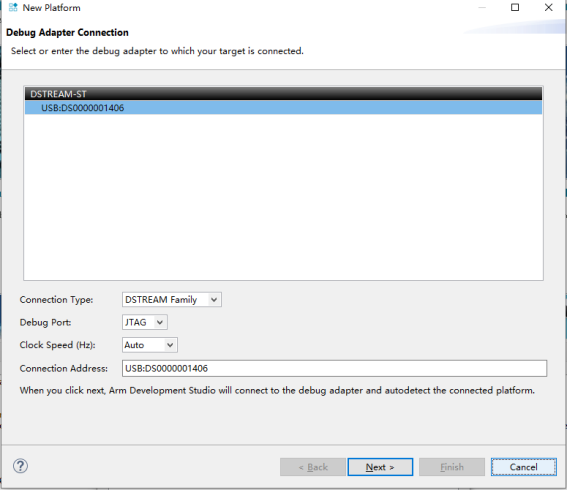Click the DSTREAM Family combo box text

[161, 300]
